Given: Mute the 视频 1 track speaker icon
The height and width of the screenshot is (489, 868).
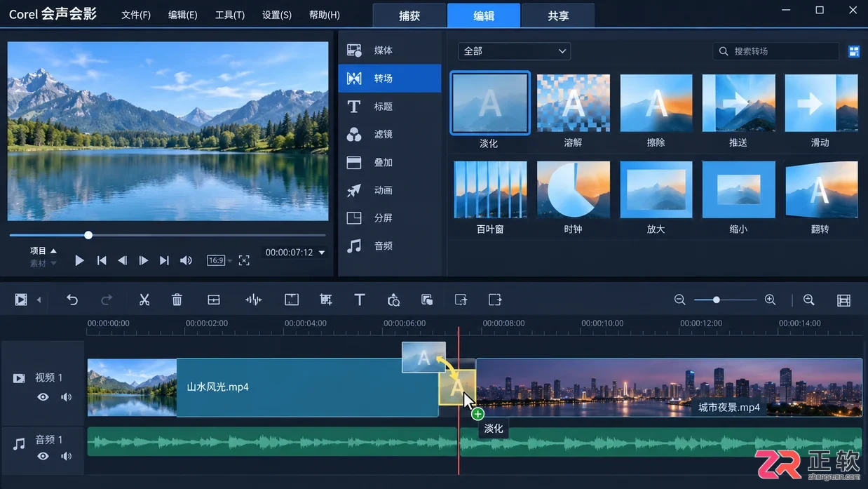Looking at the screenshot, I should (x=66, y=397).
